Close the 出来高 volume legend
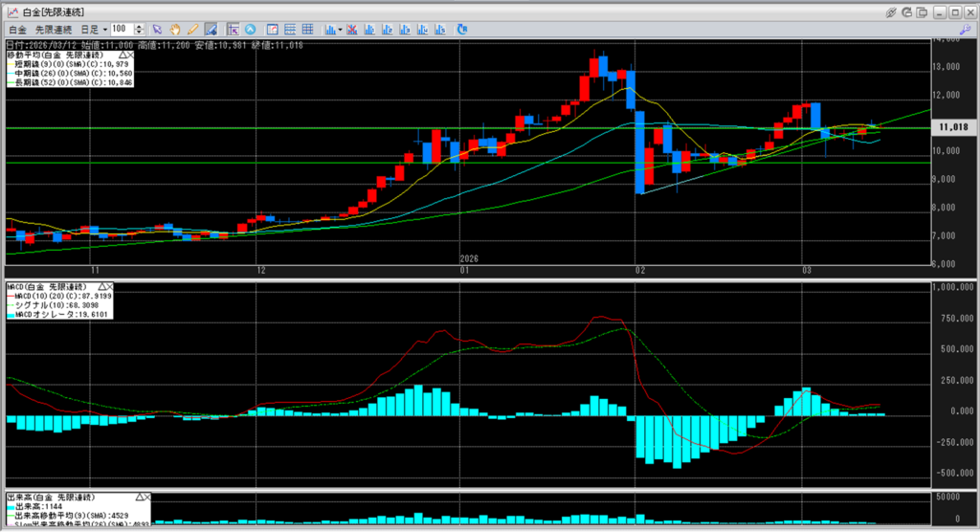 coord(147,498)
